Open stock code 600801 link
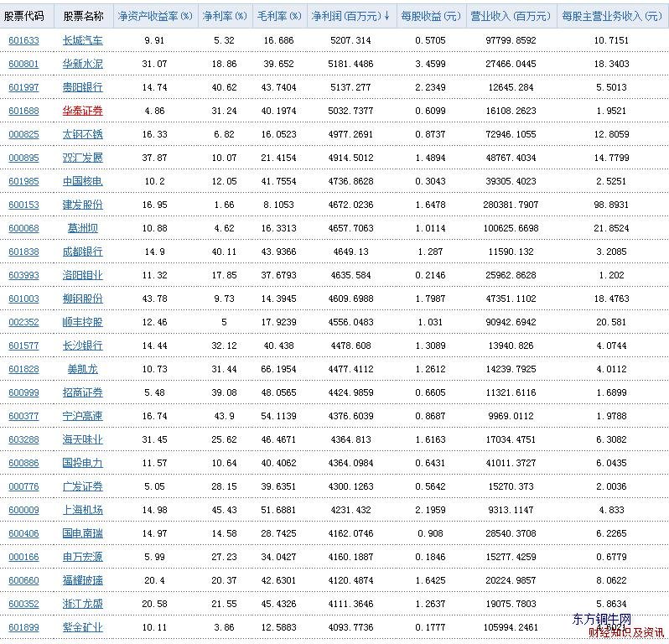The height and width of the screenshot is (644, 669). tap(23, 64)
